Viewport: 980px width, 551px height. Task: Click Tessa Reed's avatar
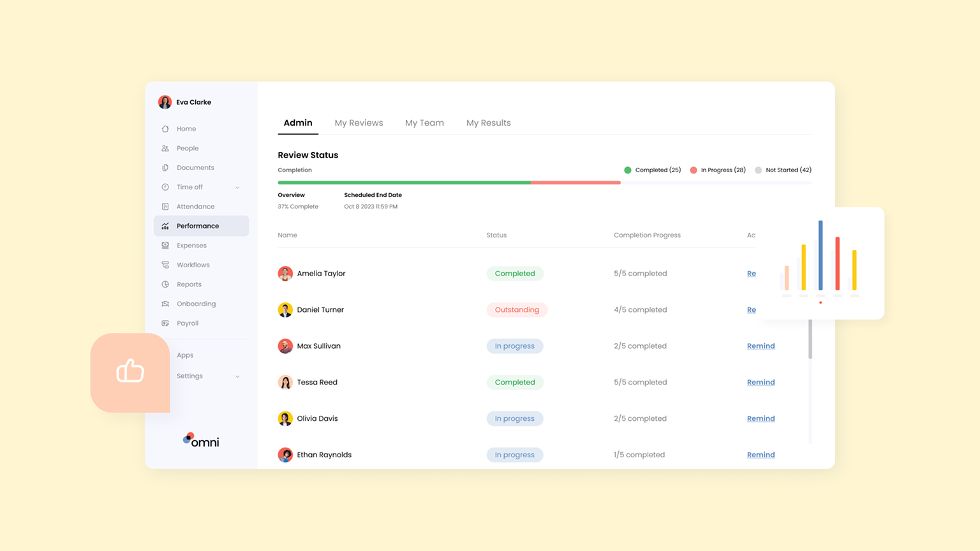285,383
